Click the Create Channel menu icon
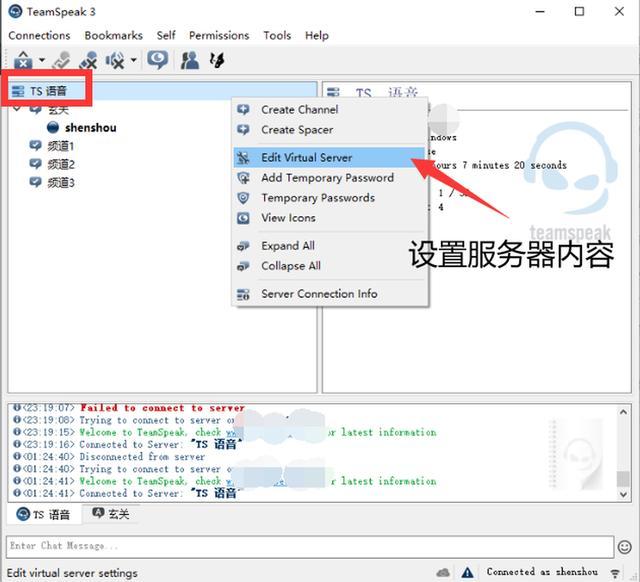Viewport: 640px width, 582px height. (243, 109)
